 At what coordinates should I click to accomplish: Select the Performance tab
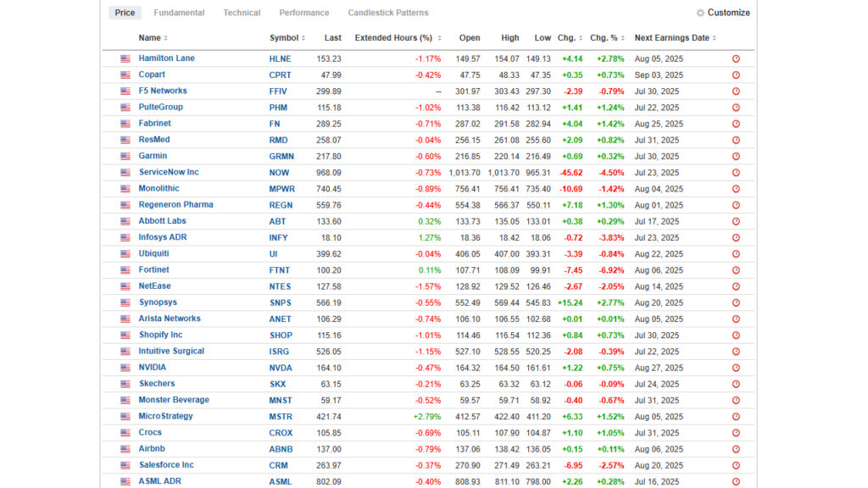click(304, 13)
